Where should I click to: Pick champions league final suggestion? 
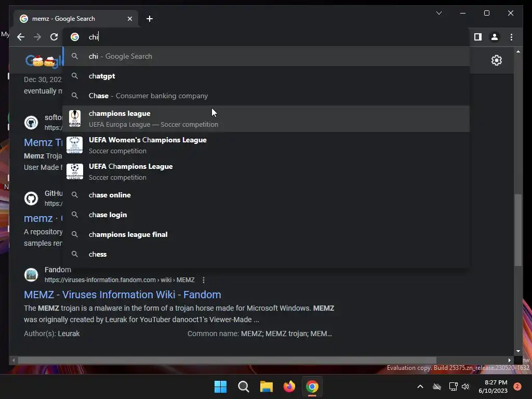pyautogui.click(x=266, y=234)
